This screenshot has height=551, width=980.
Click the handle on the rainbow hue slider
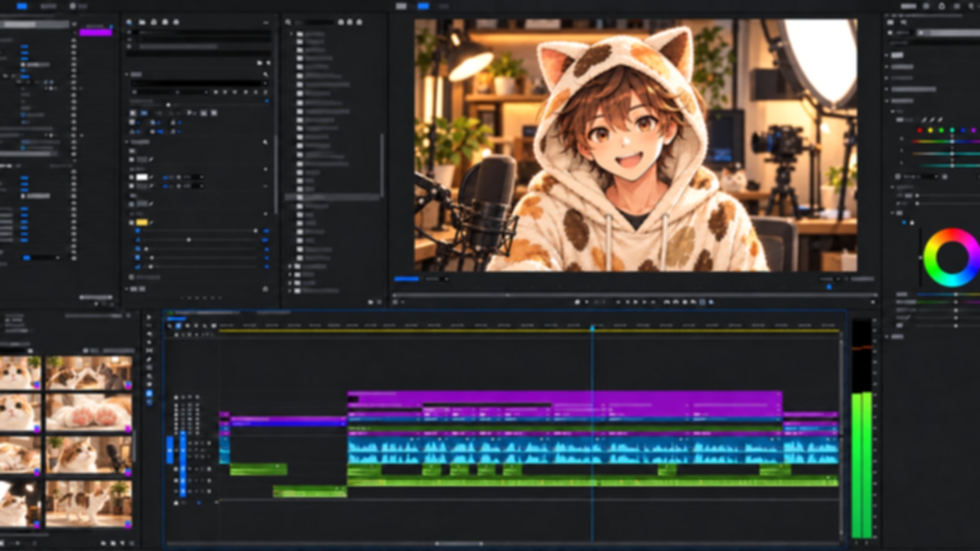point(952,142)
